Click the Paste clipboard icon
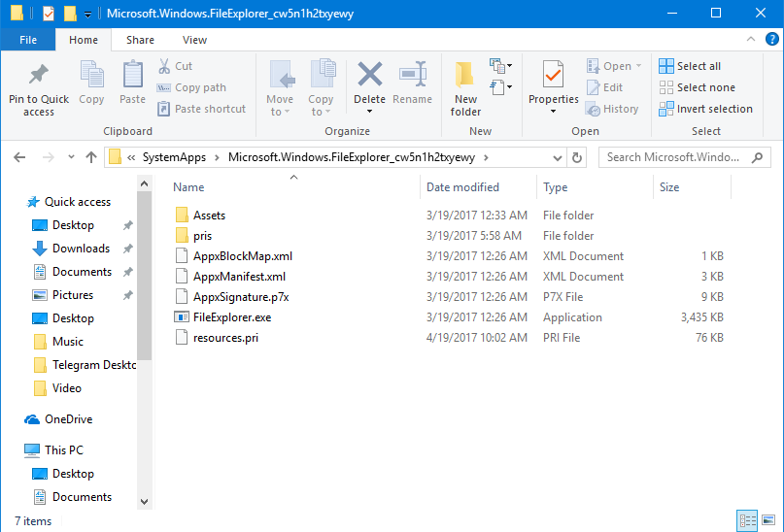Image resolution: width=784 pixels, height=532 pixels. (x=132, y=75)
